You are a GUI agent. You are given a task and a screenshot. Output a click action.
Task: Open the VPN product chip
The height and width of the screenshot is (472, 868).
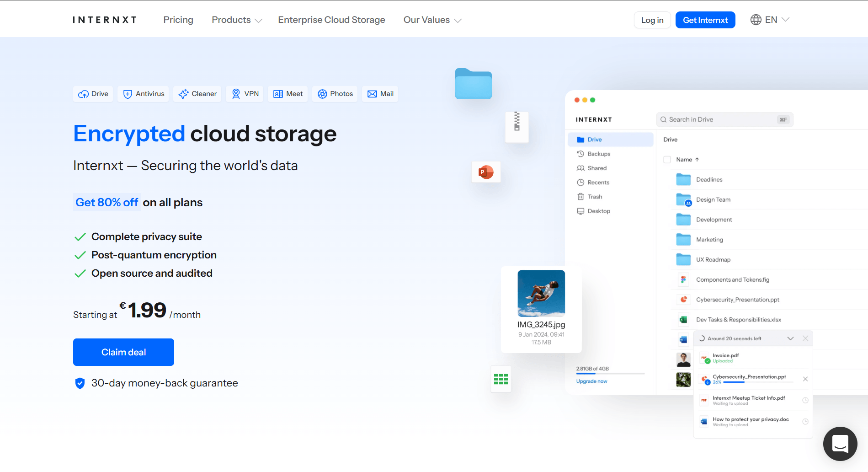point(245,94)
